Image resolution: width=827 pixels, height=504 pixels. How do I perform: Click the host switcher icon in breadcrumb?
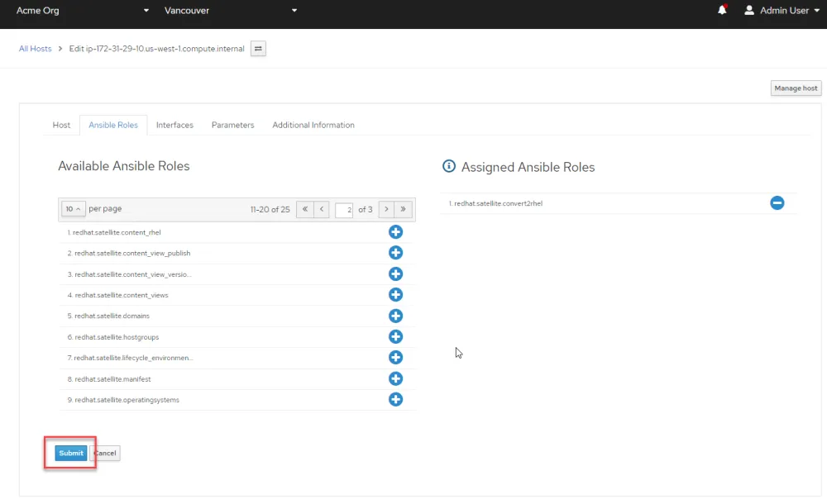coord(258,49)
